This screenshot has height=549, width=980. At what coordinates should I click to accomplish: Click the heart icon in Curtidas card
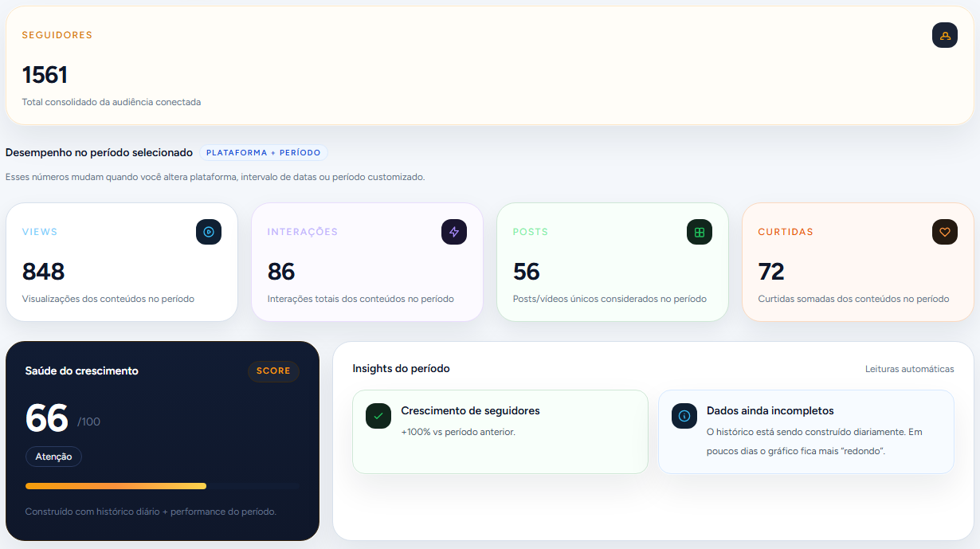[945, 232]
